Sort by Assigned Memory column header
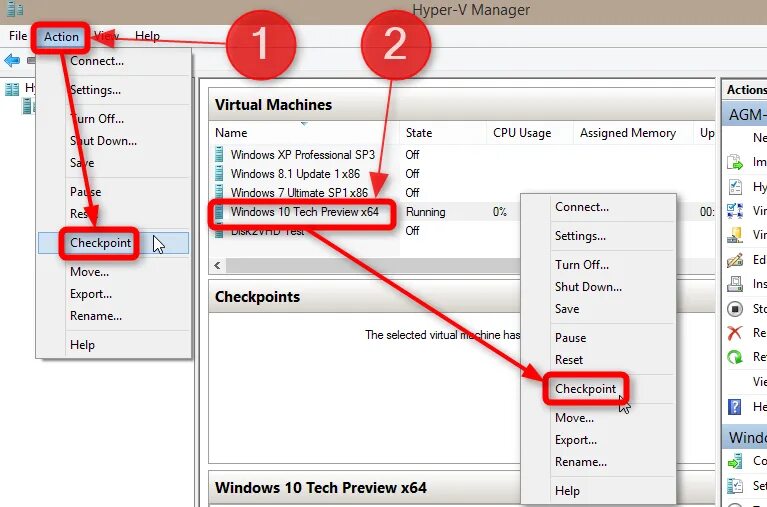This screenshot has width=767, height=507. pyautogui.click(x=633, y=133)
